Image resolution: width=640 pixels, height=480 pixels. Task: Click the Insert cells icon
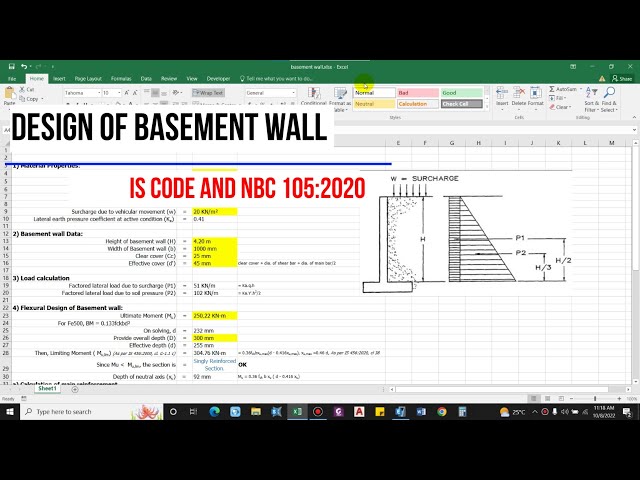click(502, 93)
